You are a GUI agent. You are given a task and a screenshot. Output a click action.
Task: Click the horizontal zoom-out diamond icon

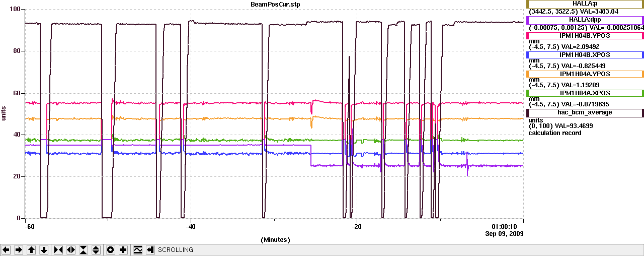(x=71, y=250)
